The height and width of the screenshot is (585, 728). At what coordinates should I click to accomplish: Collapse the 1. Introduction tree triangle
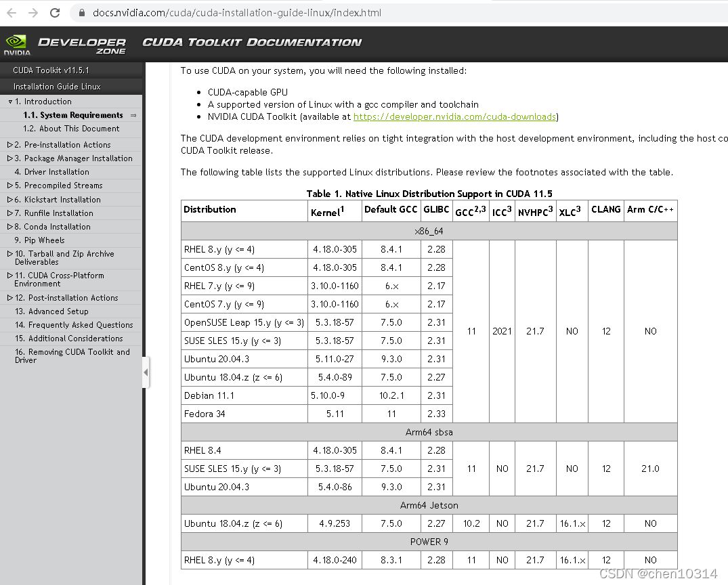pyautogui.click(x=10, y=102)
